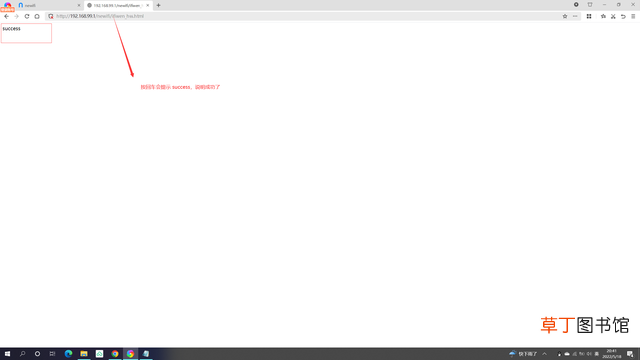The image size is (640, 360).
Task: Click the success text on page
Action: pyautogui.click(x=11, y=29)
